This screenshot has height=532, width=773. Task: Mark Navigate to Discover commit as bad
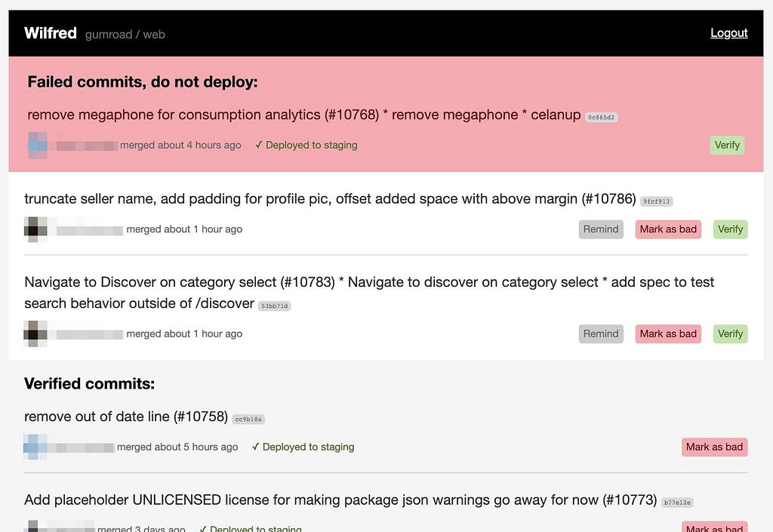coord(668,334)
